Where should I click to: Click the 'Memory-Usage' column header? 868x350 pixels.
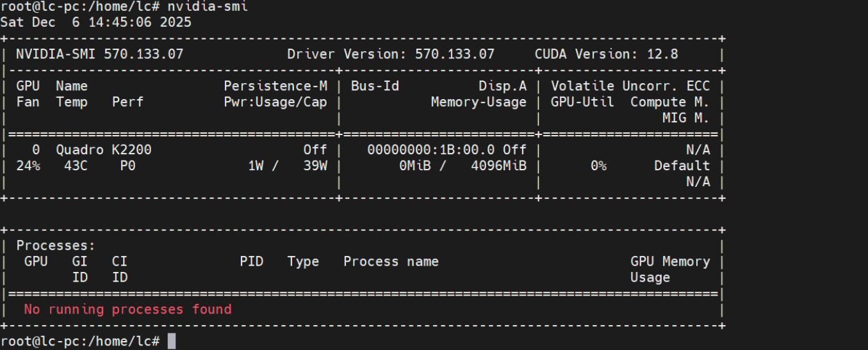(479, 102)
